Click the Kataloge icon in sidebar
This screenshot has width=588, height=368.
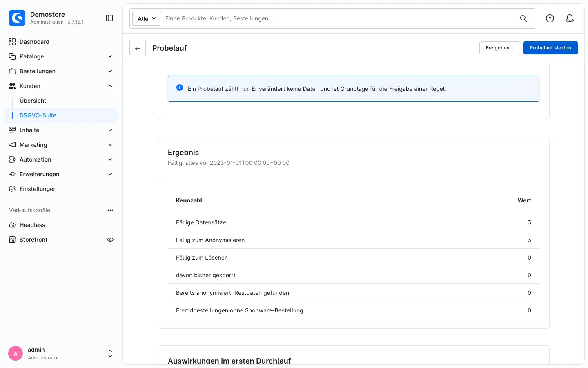point(12,56)
